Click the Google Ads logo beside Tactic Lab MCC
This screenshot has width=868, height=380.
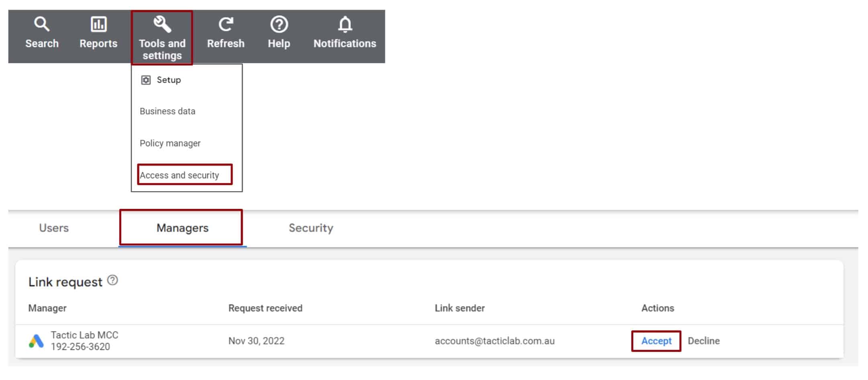pos(36,341)
